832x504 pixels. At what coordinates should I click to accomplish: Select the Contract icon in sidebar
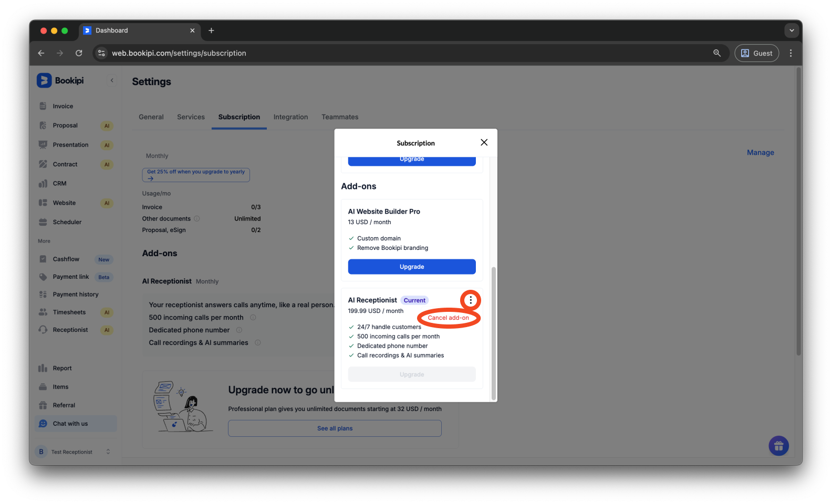coord(43,164)
